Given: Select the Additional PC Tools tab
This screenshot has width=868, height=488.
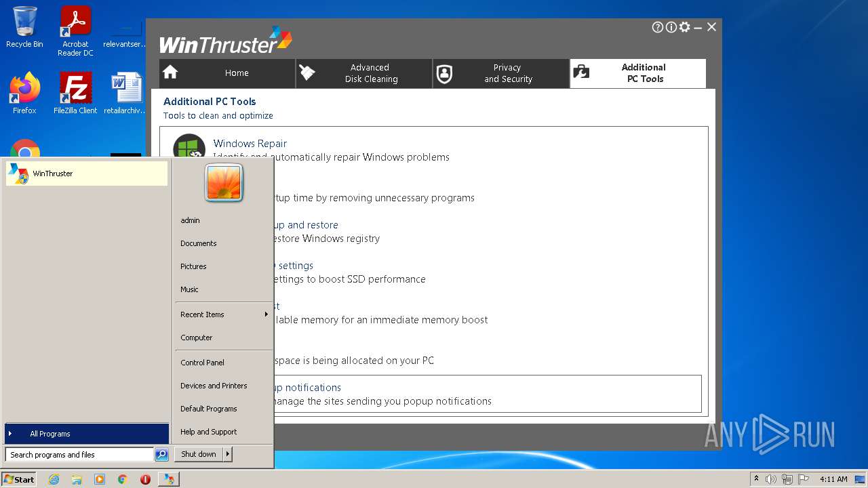Looking at the screenshot, I should point(638,73).
